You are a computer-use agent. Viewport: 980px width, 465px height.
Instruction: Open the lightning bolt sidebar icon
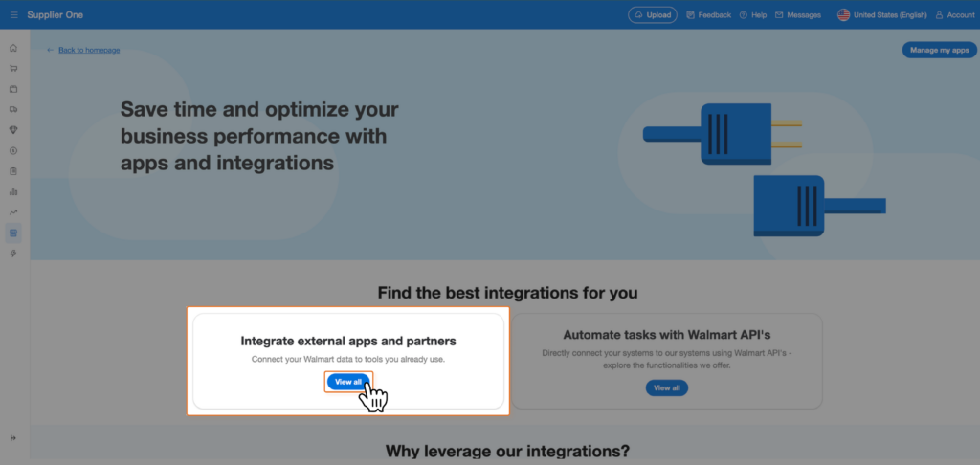[13, 254]
